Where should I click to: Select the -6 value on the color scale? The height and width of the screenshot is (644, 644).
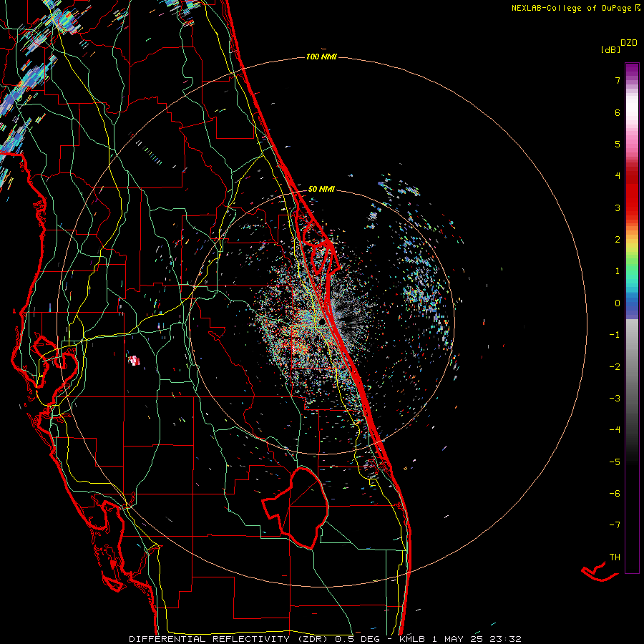pos(615,493)
